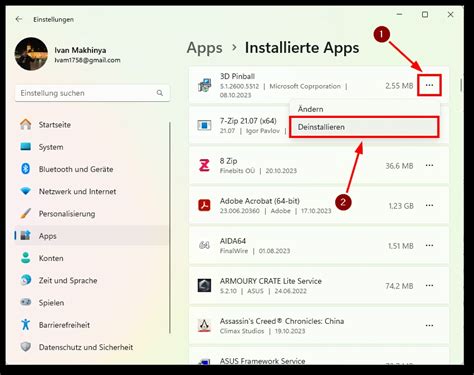
Task: Open System settings category
Action: point(91,147)
